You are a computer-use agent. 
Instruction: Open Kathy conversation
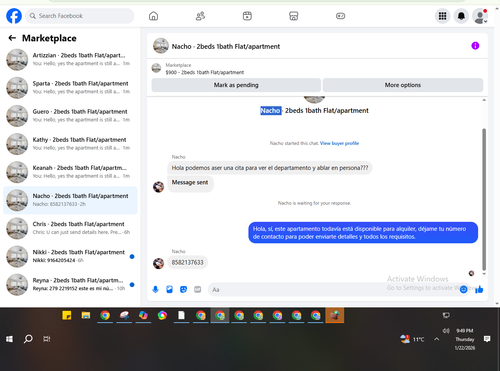pos(70,144)
